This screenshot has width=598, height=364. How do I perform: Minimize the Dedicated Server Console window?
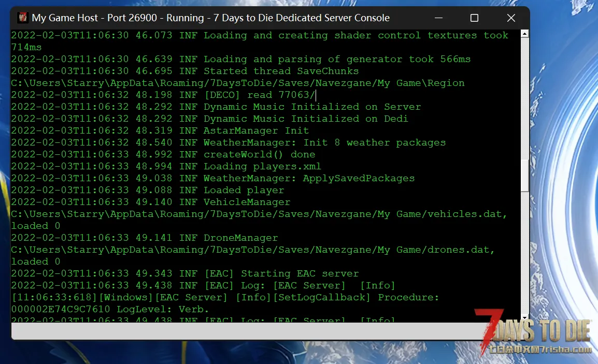[x=438, y=18]
